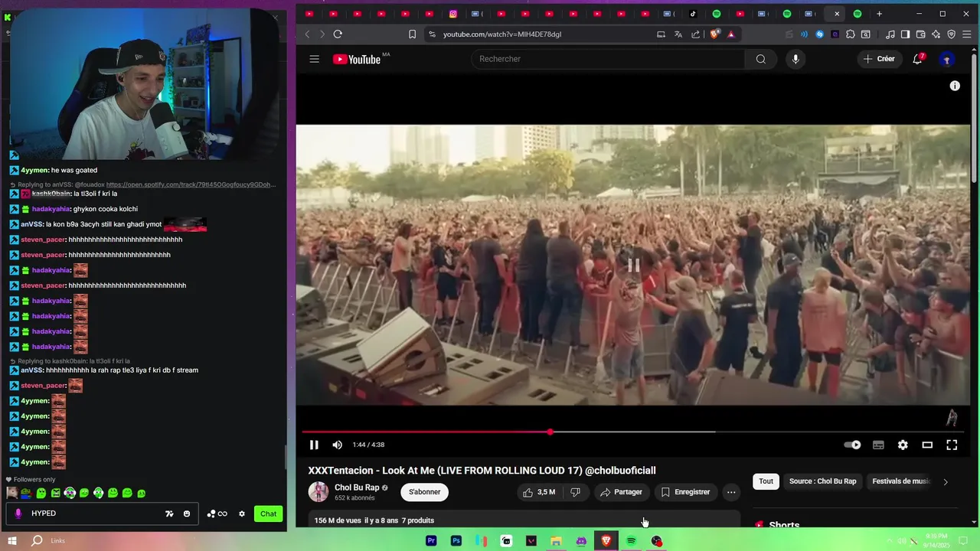The image size is (980, 551).
Task: Open the player settings gear
Action: pyautogui.click(x=903, y=445)
